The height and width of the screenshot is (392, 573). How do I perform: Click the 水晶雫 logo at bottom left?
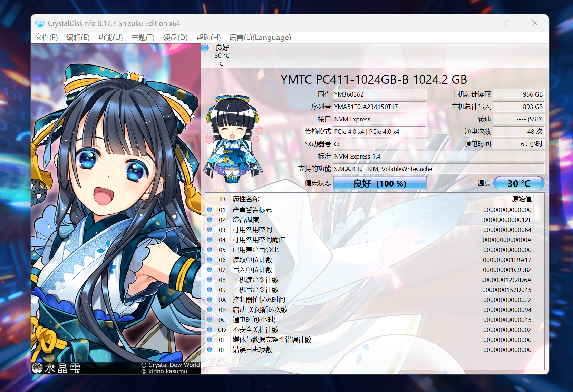56,368
